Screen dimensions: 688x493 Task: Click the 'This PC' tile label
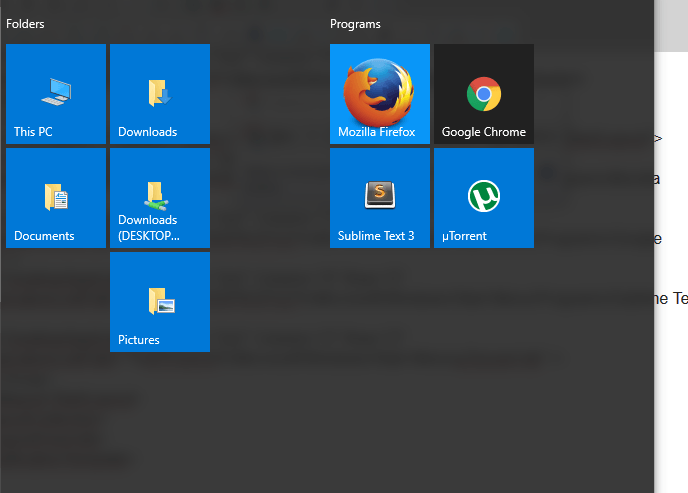point(33,132)
